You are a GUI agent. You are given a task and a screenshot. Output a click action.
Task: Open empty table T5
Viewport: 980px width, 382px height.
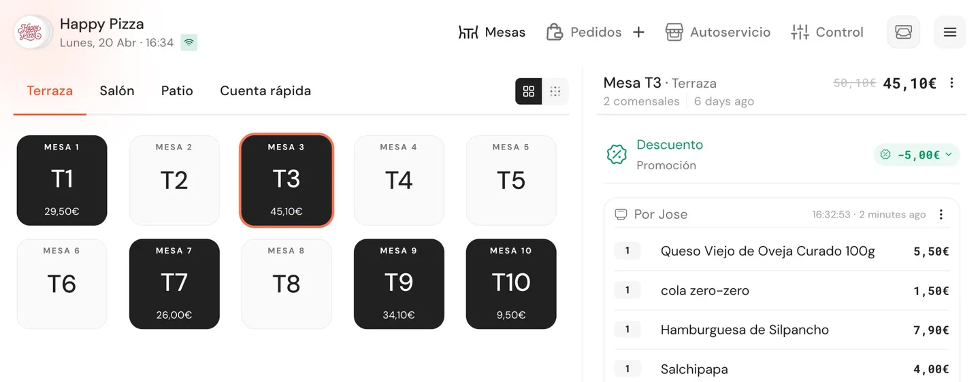(511, 180)
